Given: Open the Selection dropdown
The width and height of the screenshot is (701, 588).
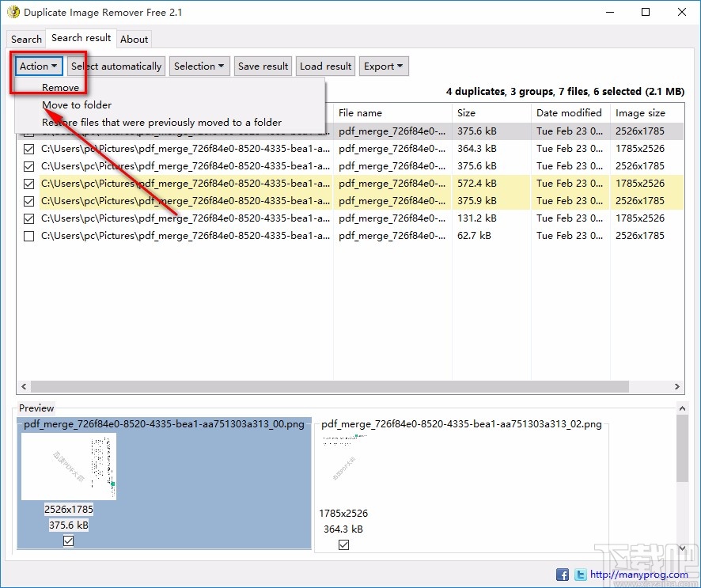Looking at the screenshot, I should [199, 66].
